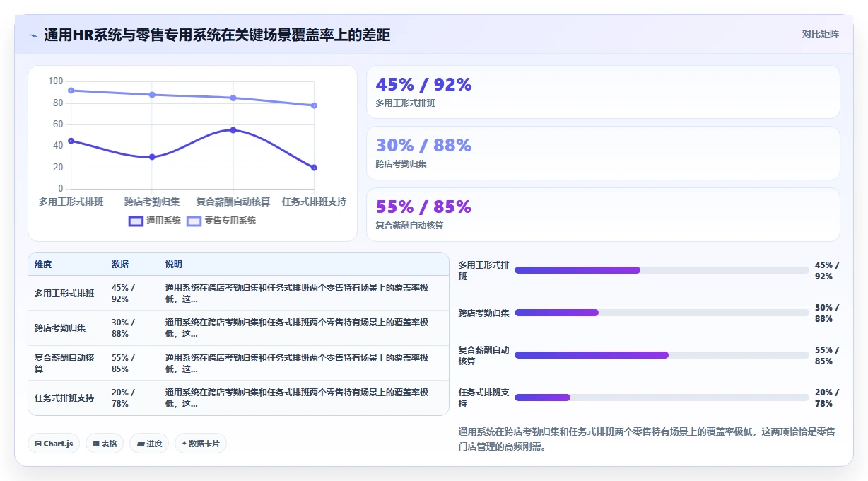Screen dimensions: 868x481
Task: Click the 跨店考勤归集 progress bar
Action: tap(662, 313)
